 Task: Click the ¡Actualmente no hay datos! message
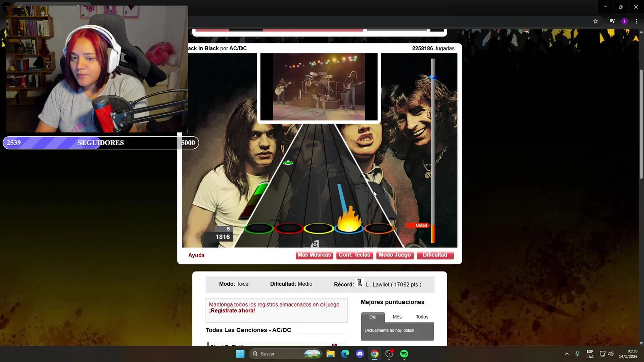click(x=389, y=330)
